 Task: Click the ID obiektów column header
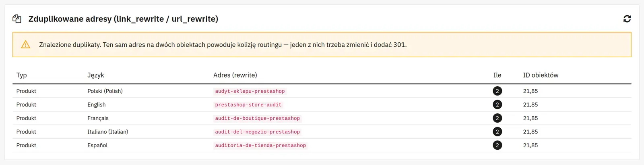click(x=541, y=75)
